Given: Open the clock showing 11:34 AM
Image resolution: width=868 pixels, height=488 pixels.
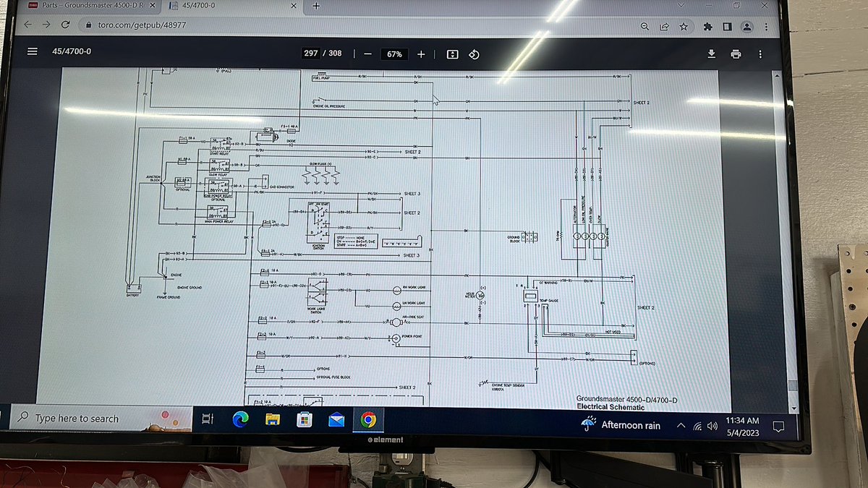Looking at the screenshot, I should (742, 427).
